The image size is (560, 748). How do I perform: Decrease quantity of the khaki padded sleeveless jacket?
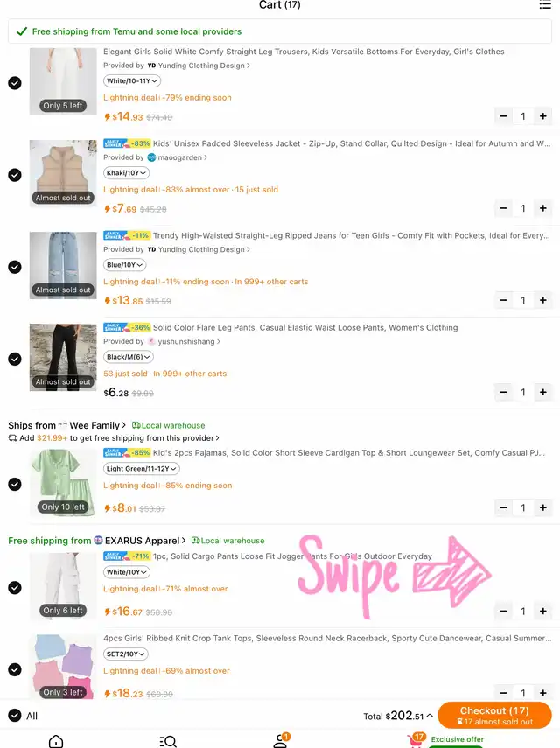(503, 208)
